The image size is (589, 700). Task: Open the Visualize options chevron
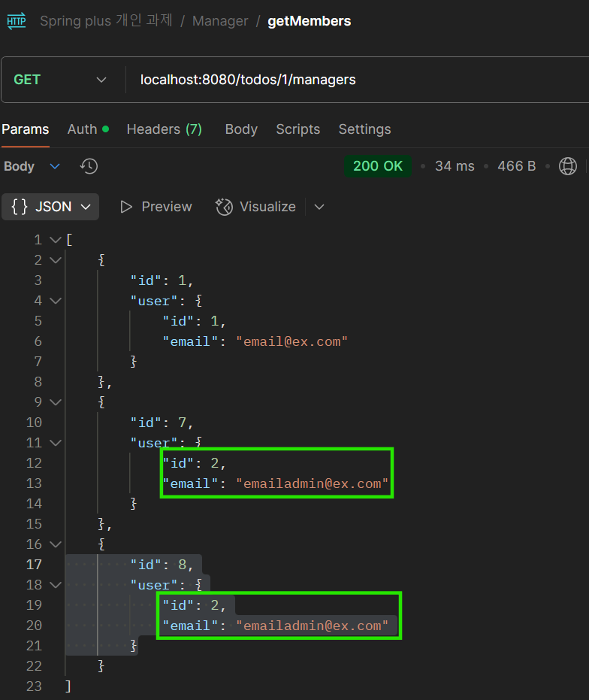(x=319, y=207)
